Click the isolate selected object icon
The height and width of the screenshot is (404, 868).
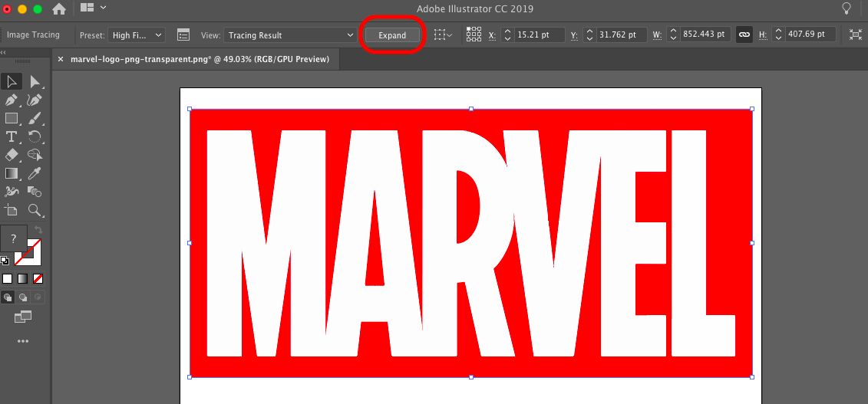pos(855,34)
